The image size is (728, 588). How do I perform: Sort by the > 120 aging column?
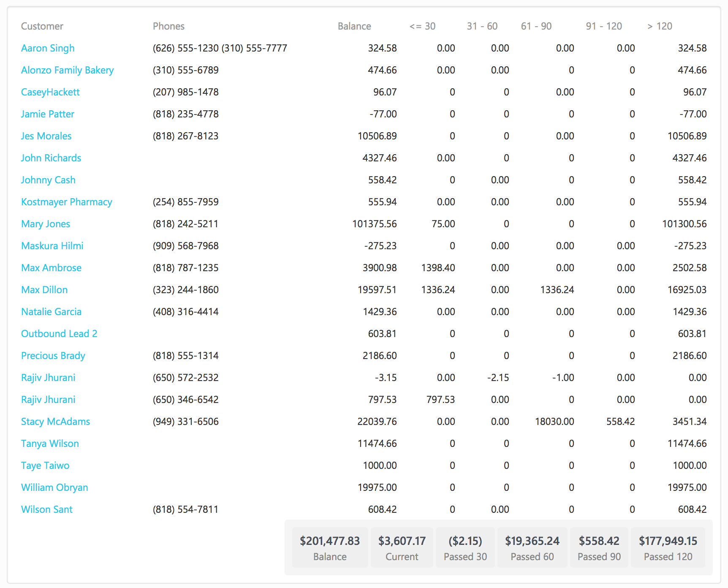tap(661, 26)
